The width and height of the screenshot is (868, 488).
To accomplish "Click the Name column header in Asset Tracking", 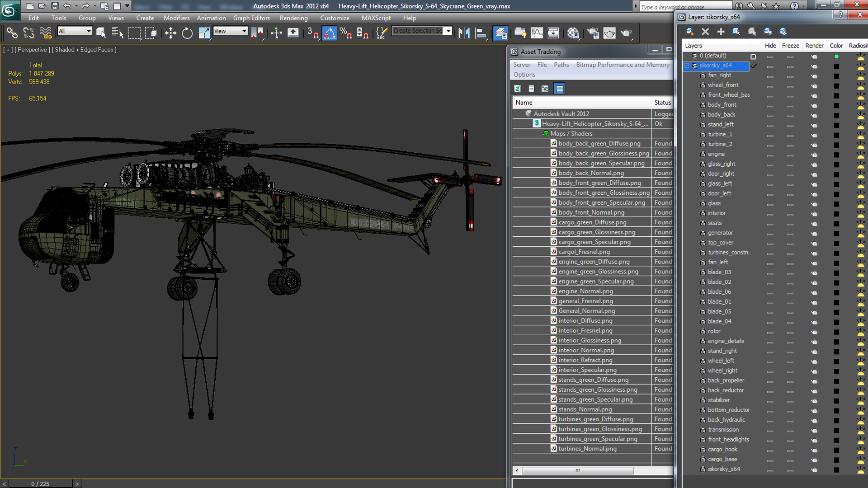I will pos(582,103).
